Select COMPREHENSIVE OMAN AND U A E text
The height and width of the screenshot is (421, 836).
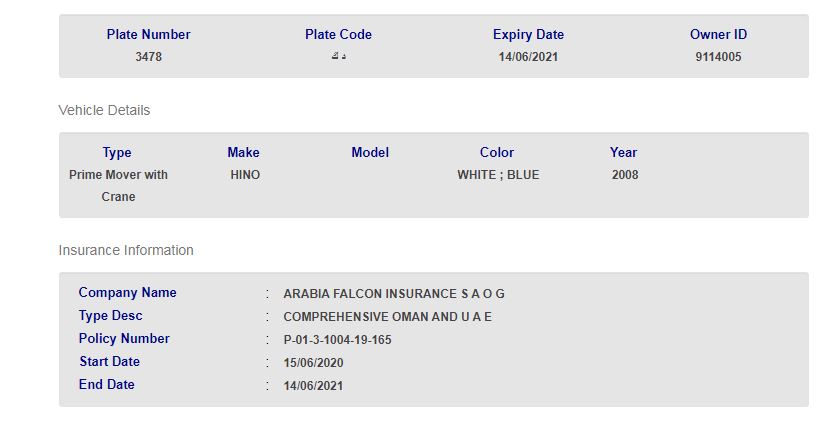(x=388, y=317)
